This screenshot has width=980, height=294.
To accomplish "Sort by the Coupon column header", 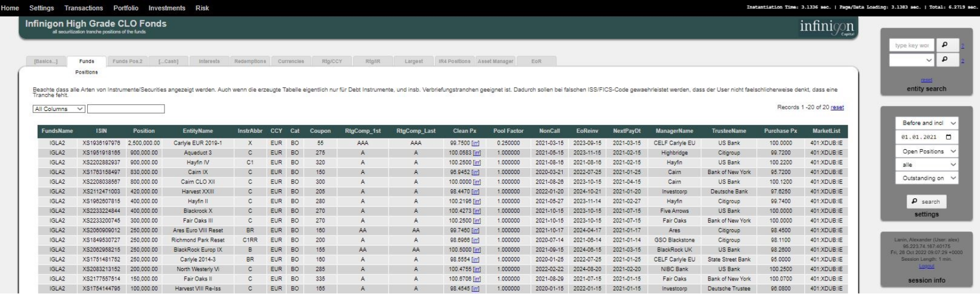I will pyautogui.click(x=320, y=131).
